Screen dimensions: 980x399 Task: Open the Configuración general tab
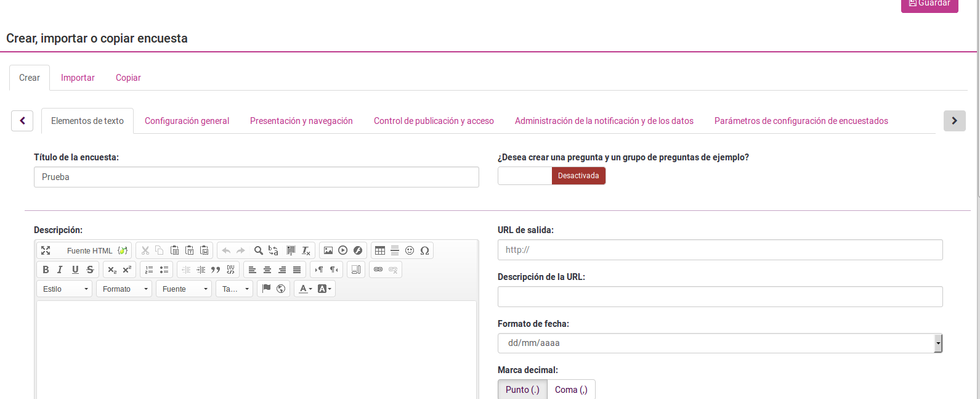tap(187, 121)
